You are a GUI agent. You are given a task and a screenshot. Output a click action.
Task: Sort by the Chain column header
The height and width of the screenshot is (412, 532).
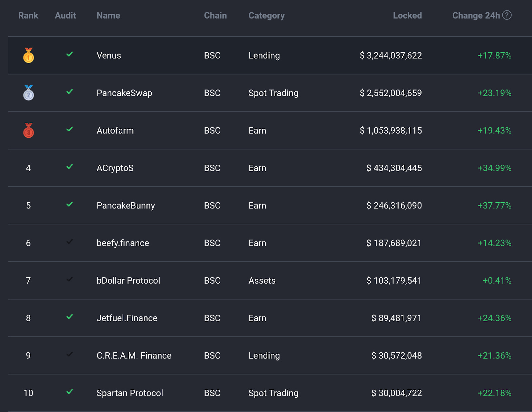[x=215, y=15]
